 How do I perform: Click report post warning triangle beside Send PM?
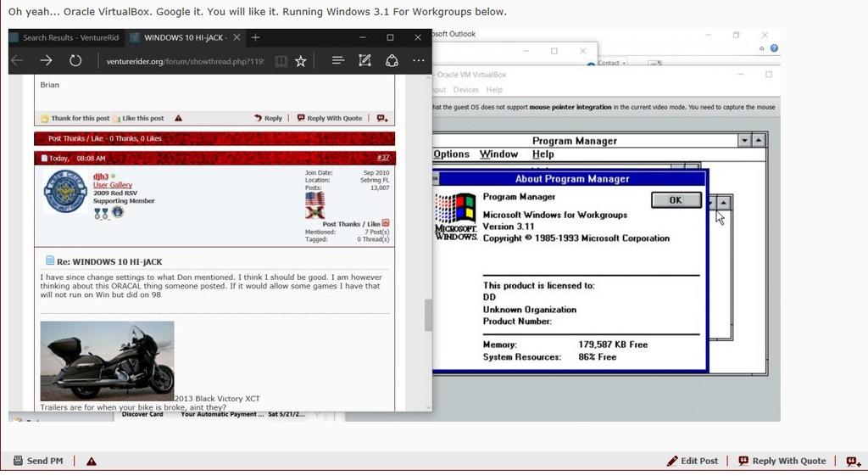click(91, 461)
